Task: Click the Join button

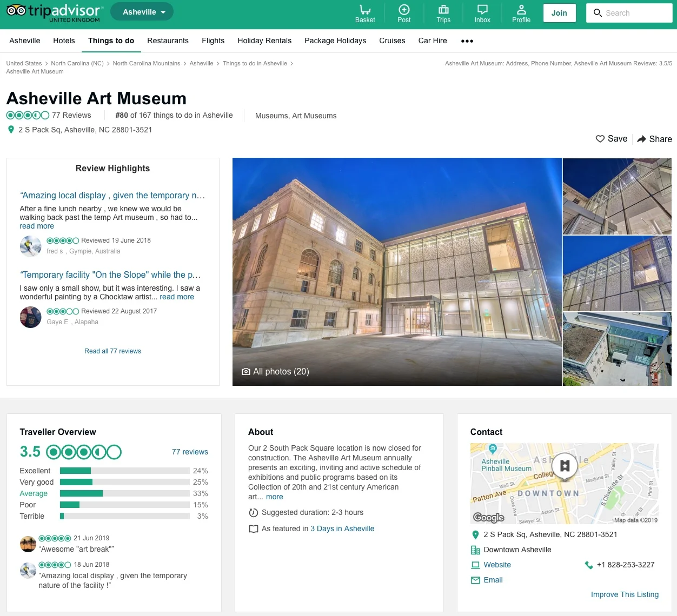Action: pyautogui.click(x=559, y=13)
